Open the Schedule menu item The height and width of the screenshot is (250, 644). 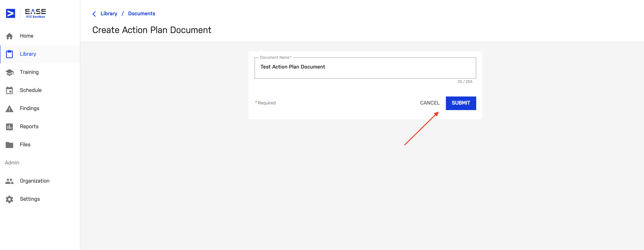pyautogui.click(x=40, y=90)
